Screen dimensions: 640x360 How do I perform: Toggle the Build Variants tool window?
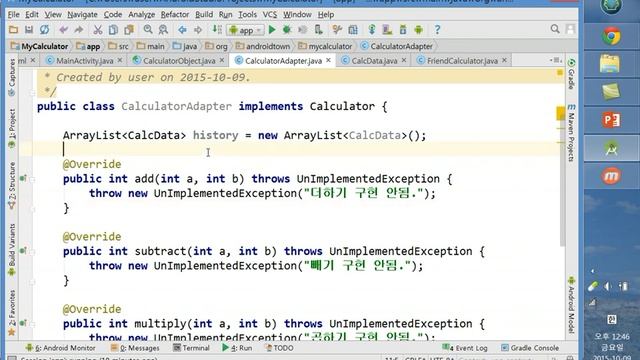pyautogui.click(x=12, y=250)
